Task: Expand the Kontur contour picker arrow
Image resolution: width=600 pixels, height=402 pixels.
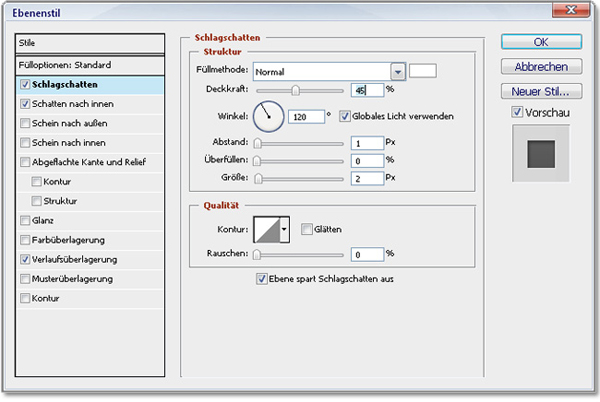Action: pyautogui.click(x=286, y=229)
